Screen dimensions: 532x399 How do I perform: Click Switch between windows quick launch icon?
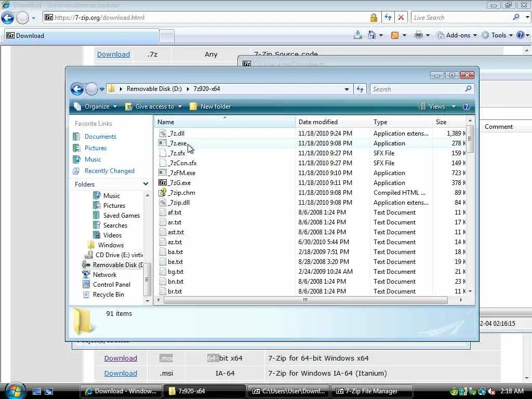pyautogui.click(x=49, y=391)
